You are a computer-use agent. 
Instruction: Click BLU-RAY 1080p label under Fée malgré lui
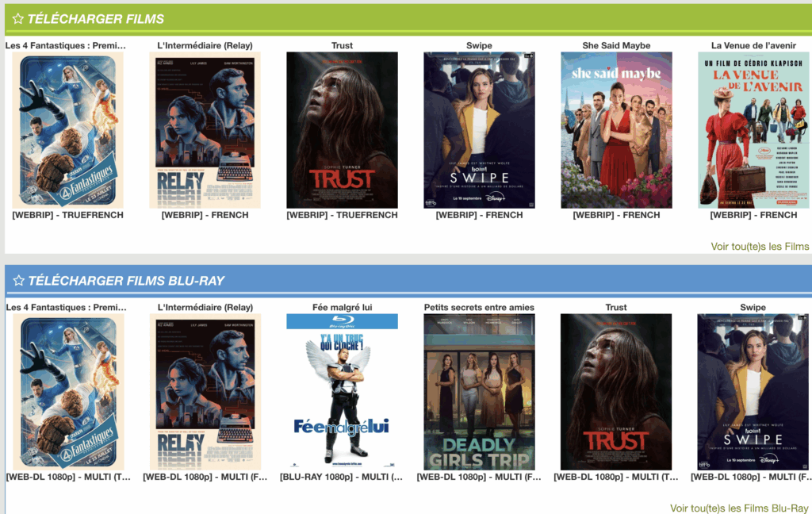pyautogui.click(x=342, y=477)
